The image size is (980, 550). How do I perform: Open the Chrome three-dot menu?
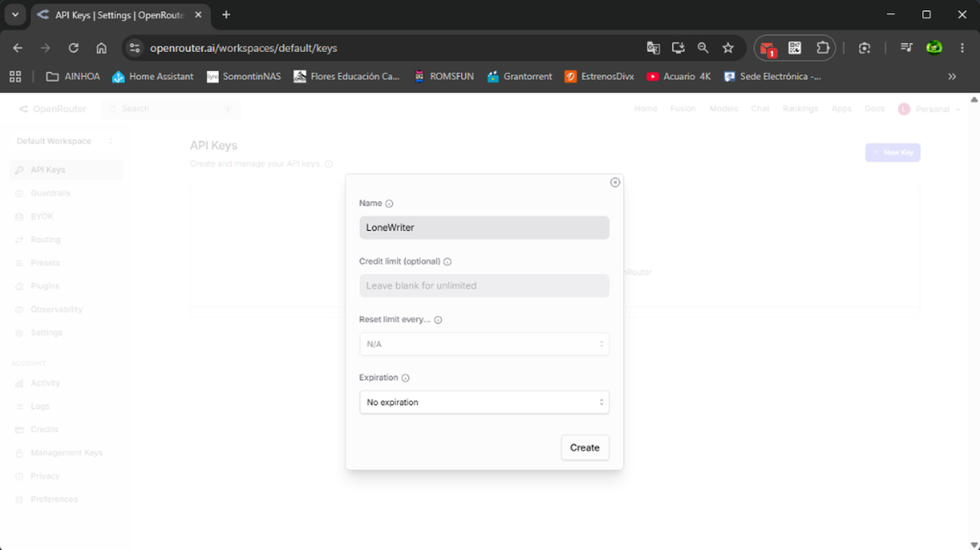(x=962, y=48)
